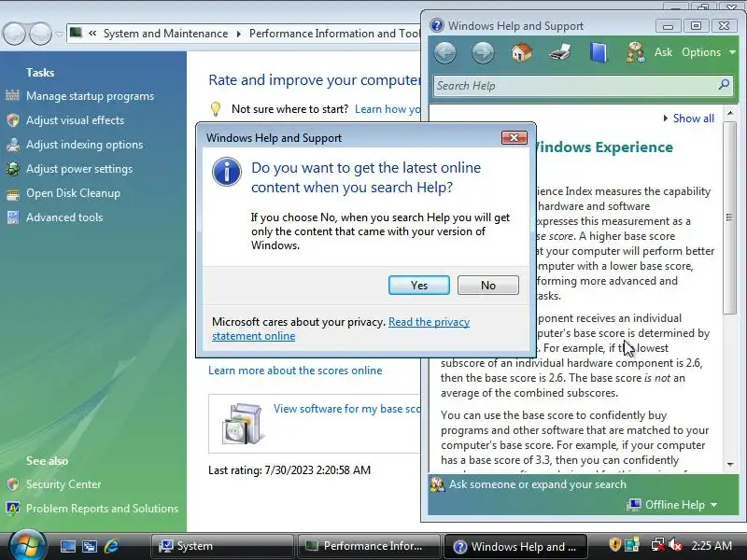Print the current Help topic
Image resolution: width=747 pixels, height=560 pixels.
(559, 52)
